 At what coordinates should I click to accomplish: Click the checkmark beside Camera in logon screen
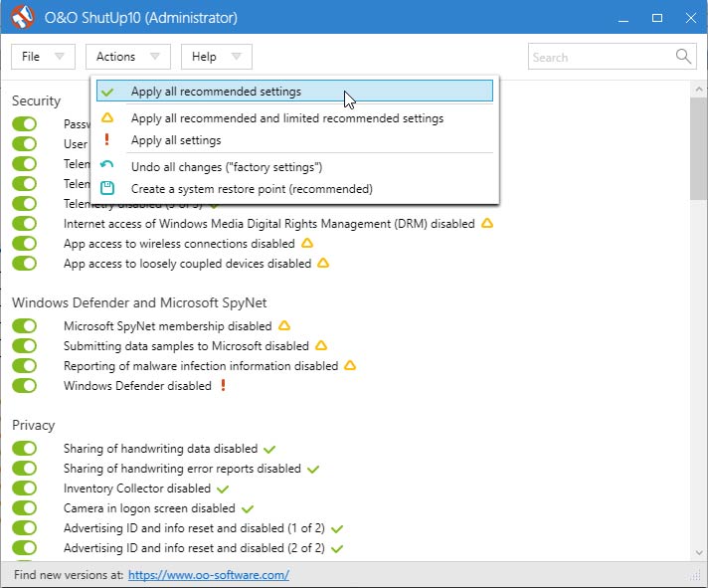248,509
